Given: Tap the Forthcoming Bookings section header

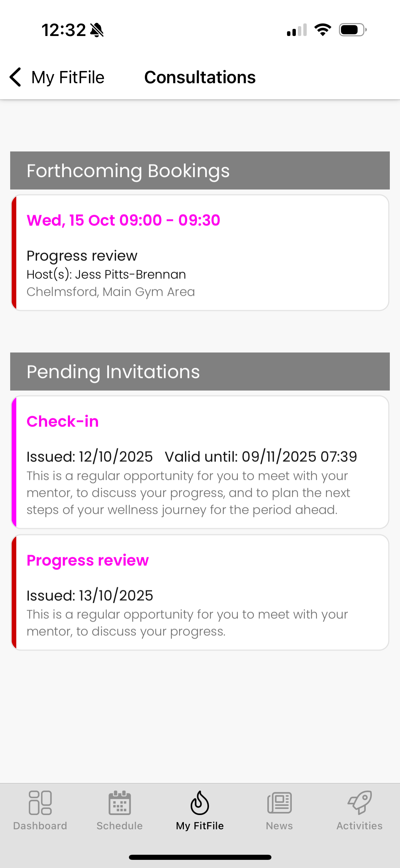Looking at the screenshot, I should tap(200, 170).
